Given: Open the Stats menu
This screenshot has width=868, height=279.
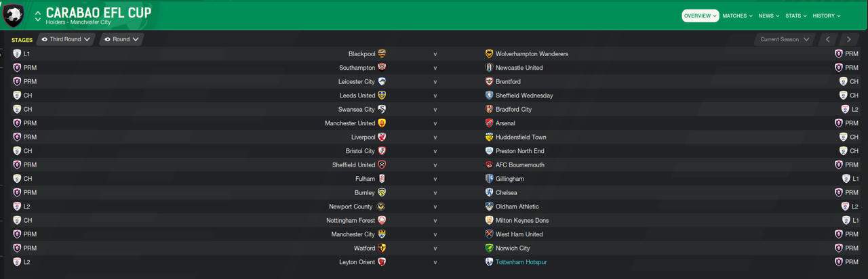Looking at the screenshot, I should click(796, 16).
